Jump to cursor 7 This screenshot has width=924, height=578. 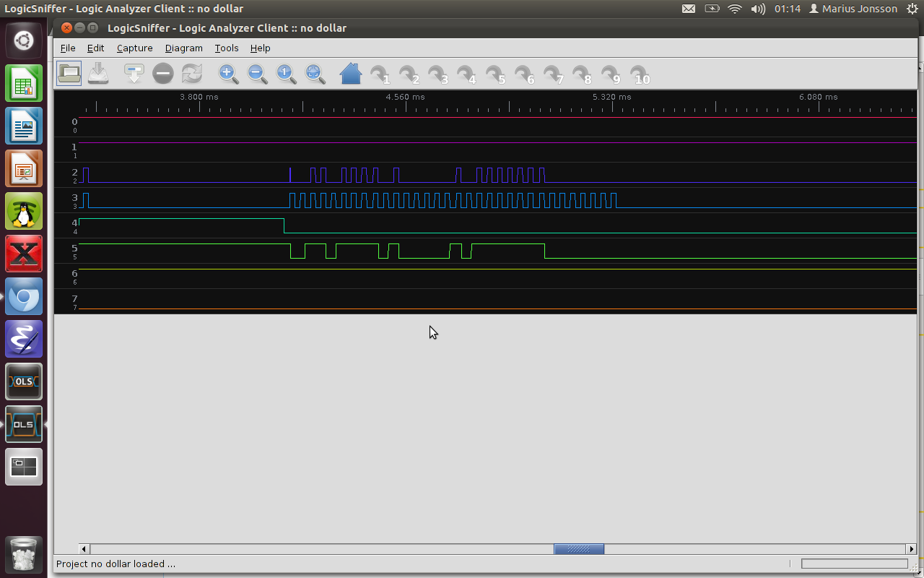(553, 74)
